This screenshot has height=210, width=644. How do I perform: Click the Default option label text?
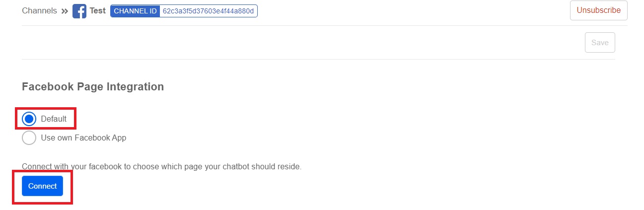(x=54, y=119)
